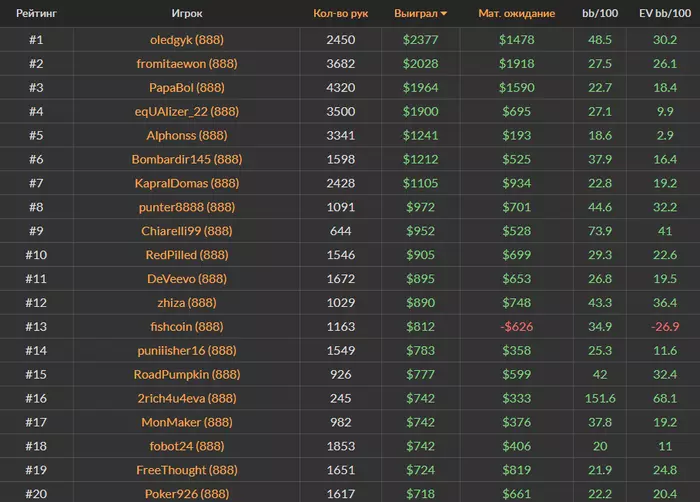The image size is (700, 502).
Task: Open player fishcoin (888) profile
Action: (x=187, y=326)
